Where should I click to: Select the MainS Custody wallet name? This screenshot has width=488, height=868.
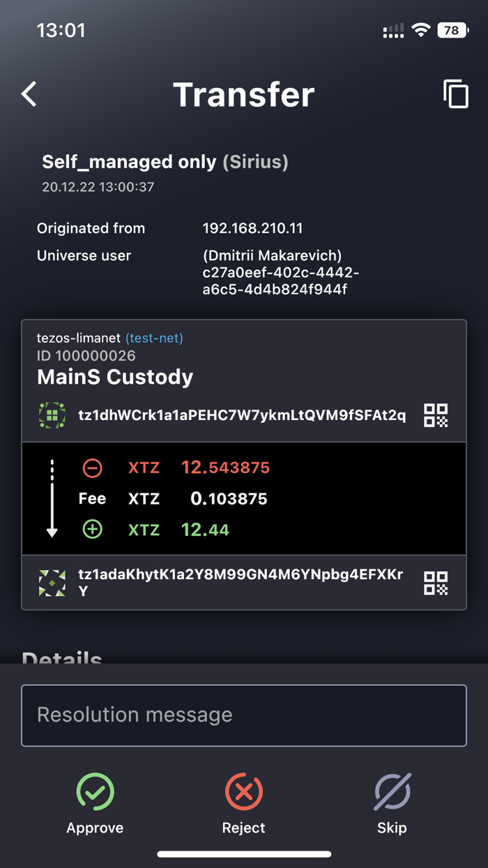pos(115,377)
